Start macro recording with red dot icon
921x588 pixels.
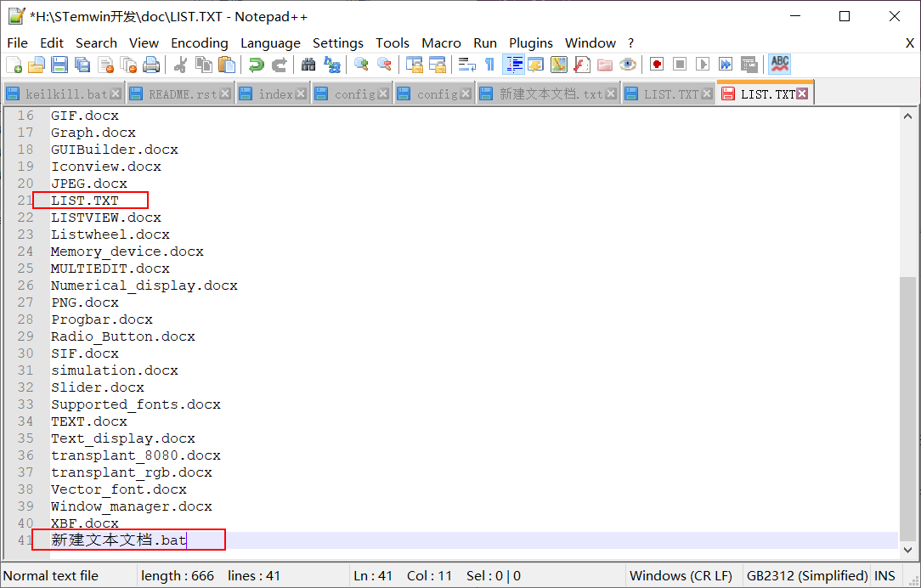[x=657, y=65]
